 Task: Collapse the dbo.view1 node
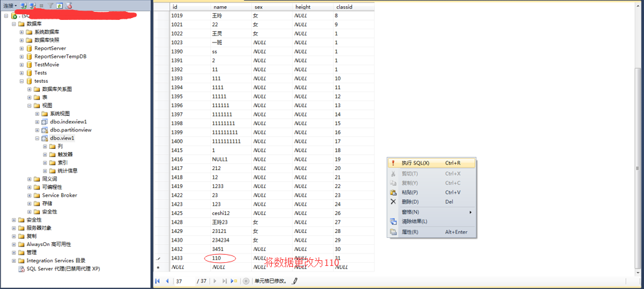click(x=37, y=138)
